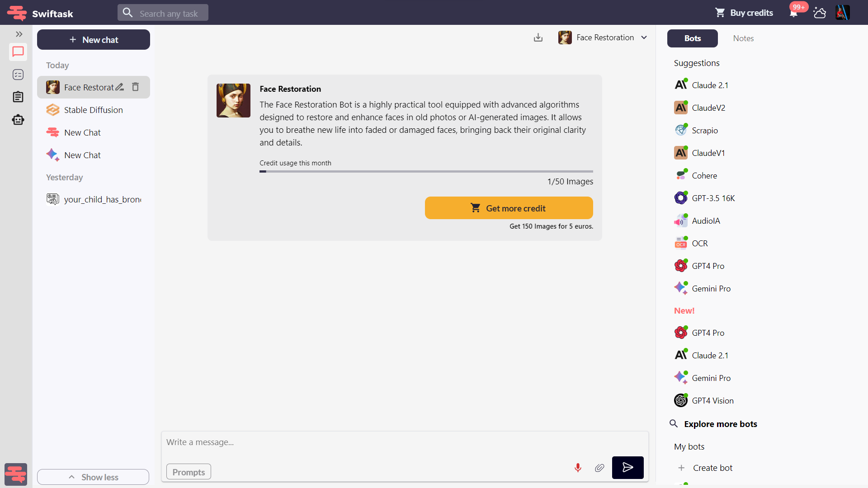Screen dimensions: 868x488
Task: Click the send message arrow icon
Action: (627, 468)
